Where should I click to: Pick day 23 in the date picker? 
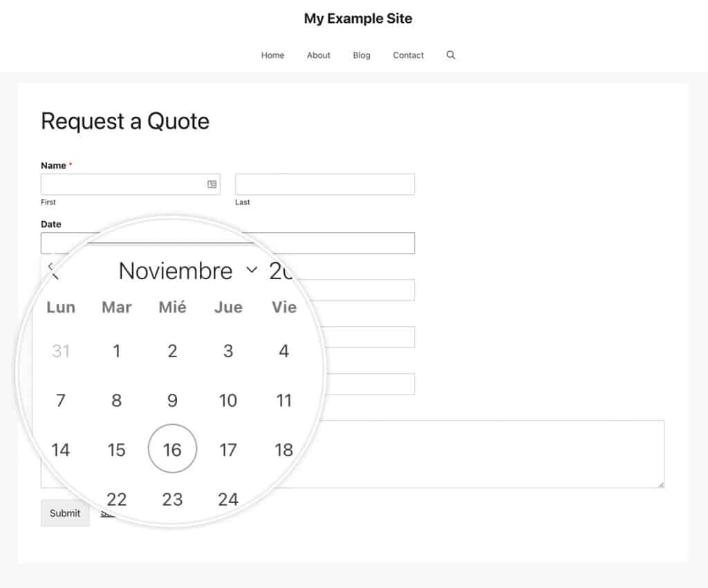172,499
